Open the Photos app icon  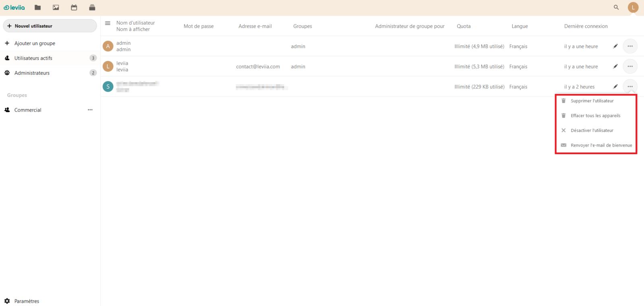point(56,8)
